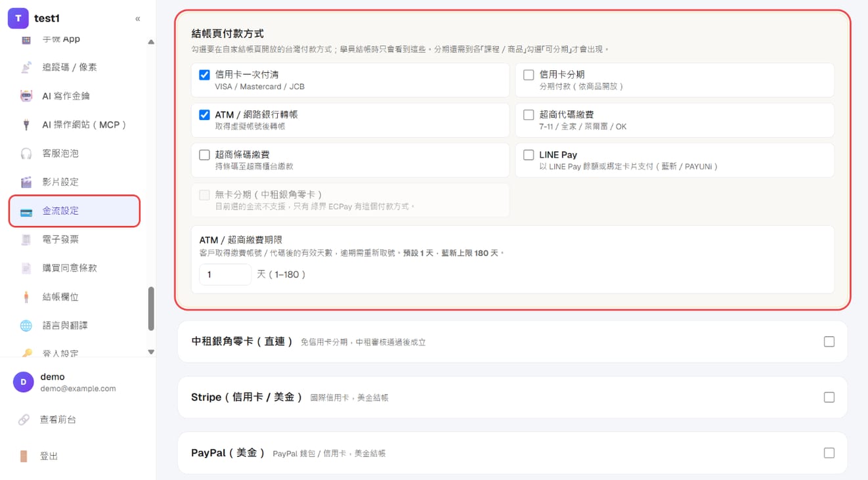This screenshot has height=480, width=868.
Task: Click the sidebar scrollbar thumb
Action: (x=151, y=308)
